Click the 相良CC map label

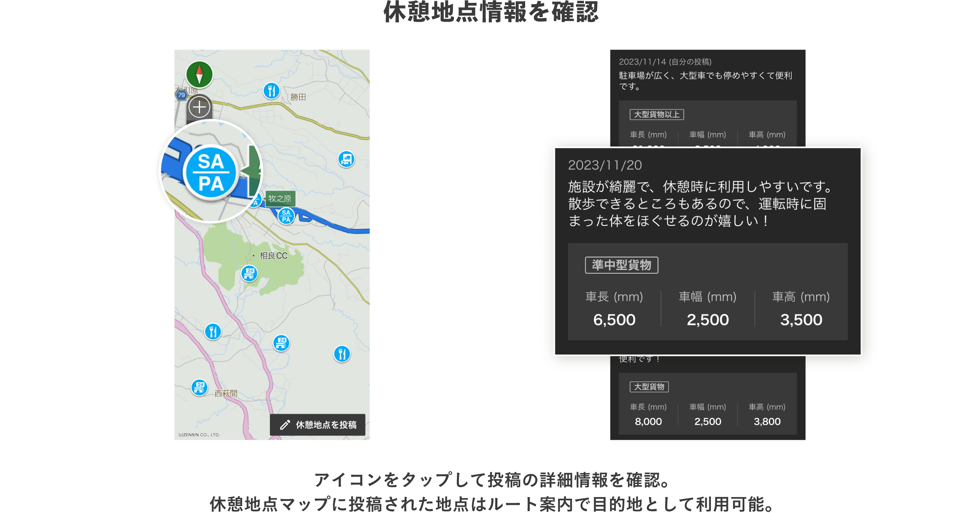click(x=274, y=256)
